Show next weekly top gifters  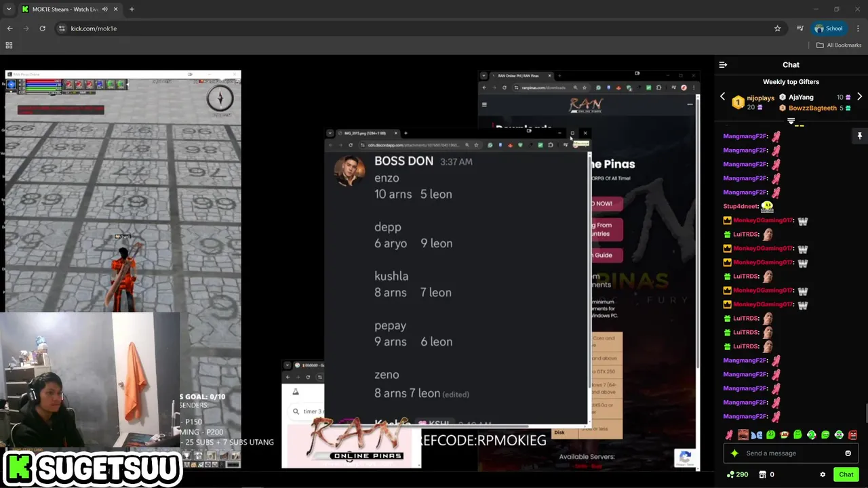pos(859,97)
